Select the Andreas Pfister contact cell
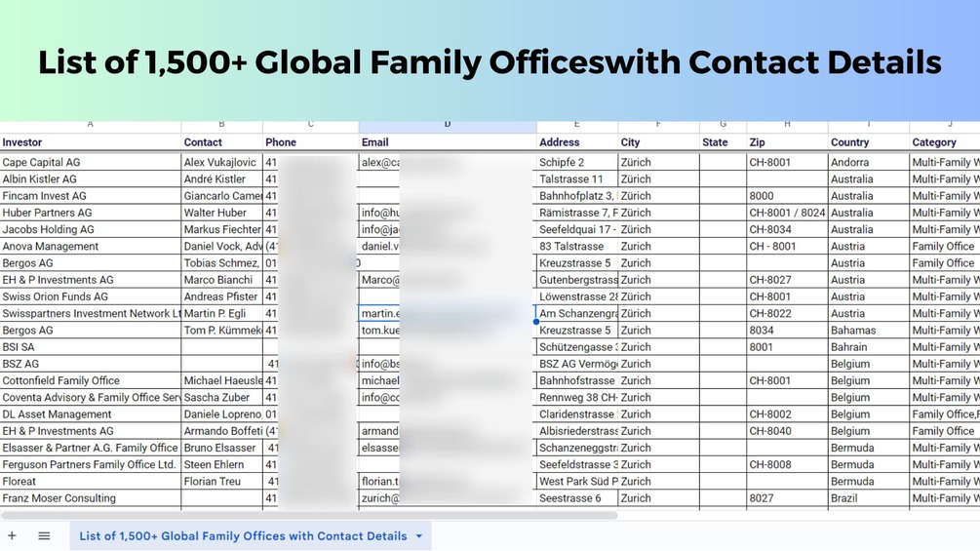 coord(222,296)
